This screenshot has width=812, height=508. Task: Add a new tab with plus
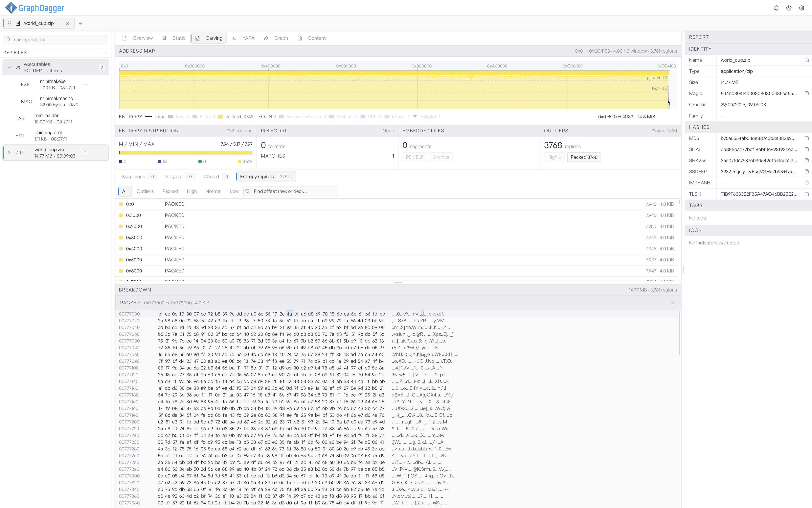click(x=80, y=23)
